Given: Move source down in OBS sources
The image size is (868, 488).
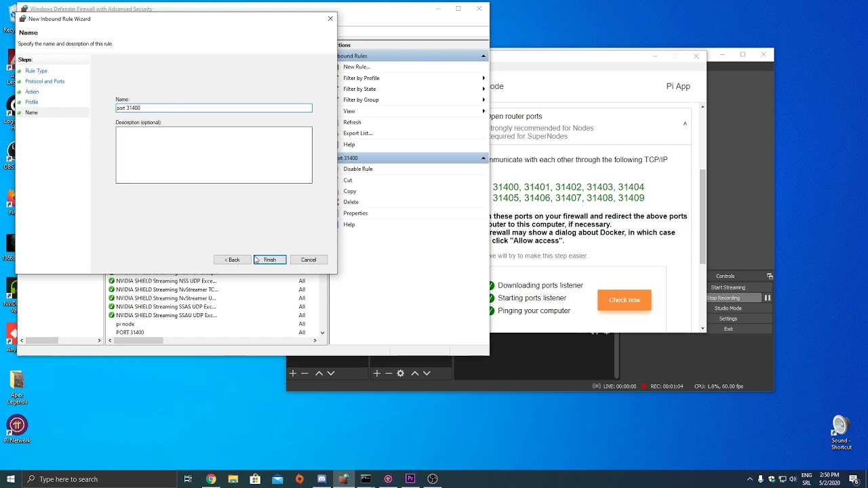Looking at the screenshot, I should pyautogui.click(x=427, y=373).
